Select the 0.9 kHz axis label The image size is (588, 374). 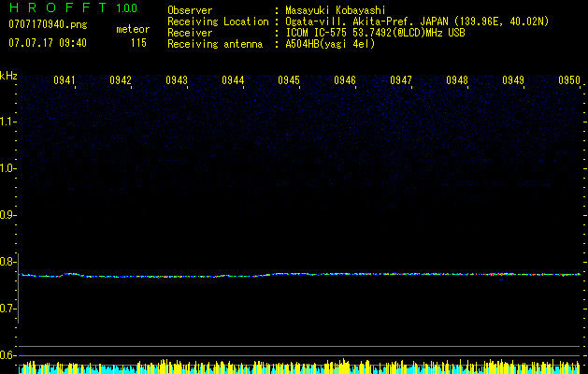tap(7, 215)
